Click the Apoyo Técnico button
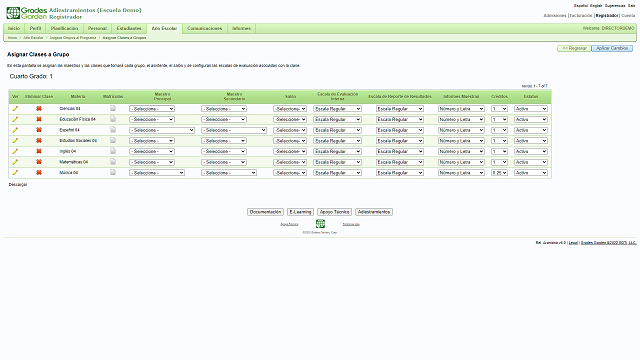The image size is (640, 360). point(334,212)
